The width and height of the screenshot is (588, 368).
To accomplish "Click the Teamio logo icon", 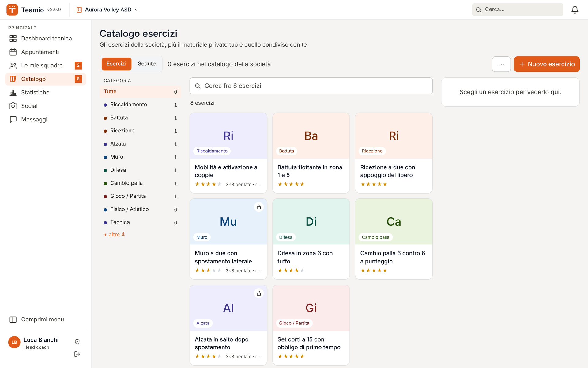I will pos(12,10).
